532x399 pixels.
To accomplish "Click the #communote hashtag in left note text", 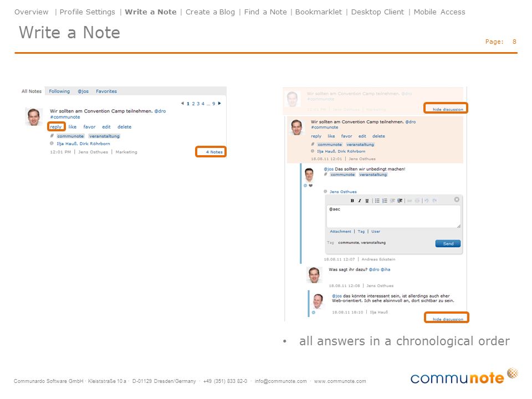I will click(x=65, y=117).
